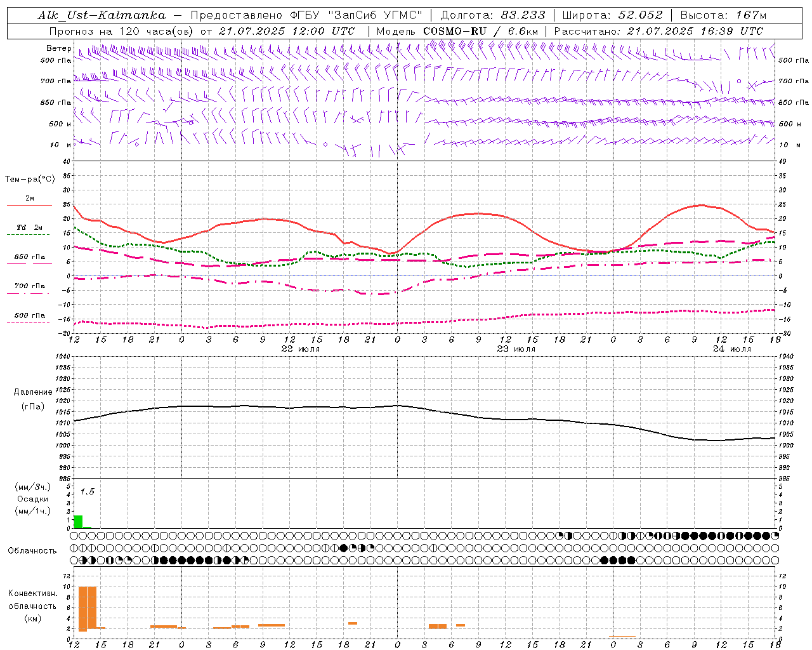This screenshot has width=812, height=650.
Task: Select the 24 июля date label
Action: click(732, 349)
